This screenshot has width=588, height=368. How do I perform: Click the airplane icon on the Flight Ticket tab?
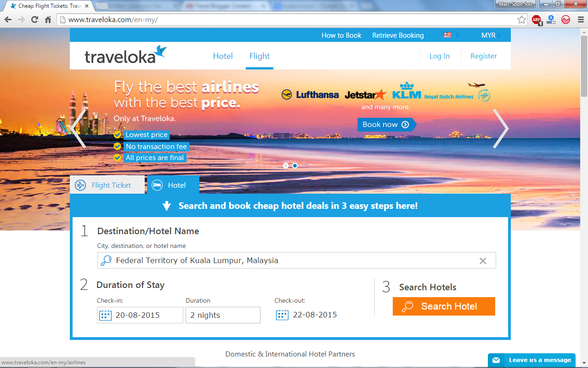click(x=80, y=185)
